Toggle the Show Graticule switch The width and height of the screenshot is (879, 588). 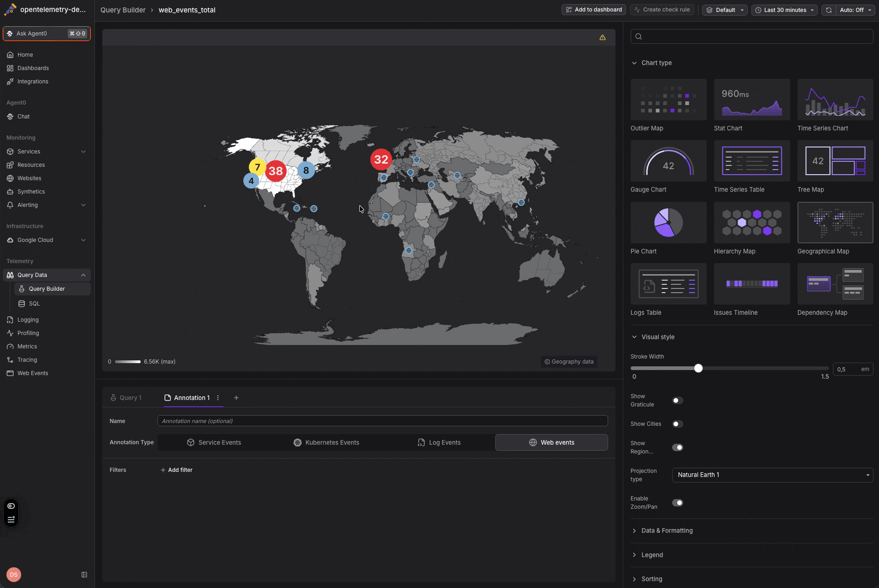point(677,400)
